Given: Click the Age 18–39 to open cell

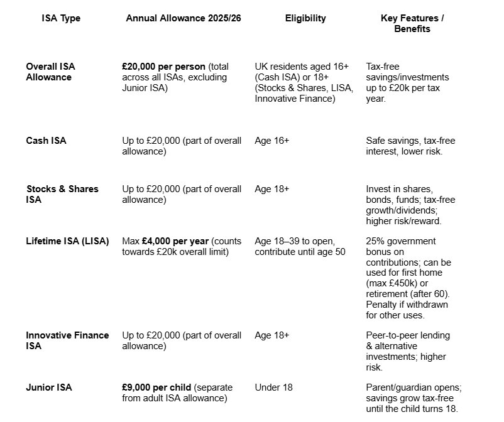Looking at the screenshot, I should pos(300,246).
